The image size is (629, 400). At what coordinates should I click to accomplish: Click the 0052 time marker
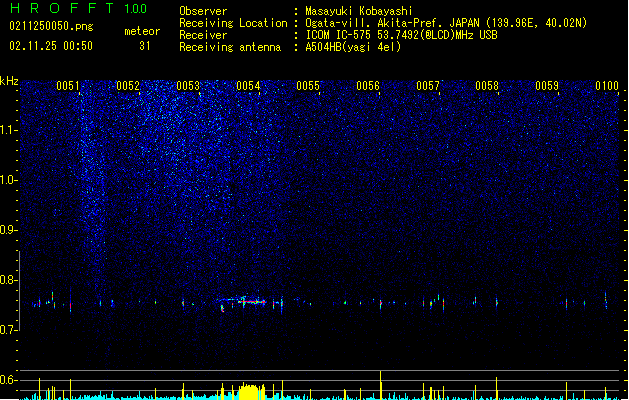coord(128,86)
